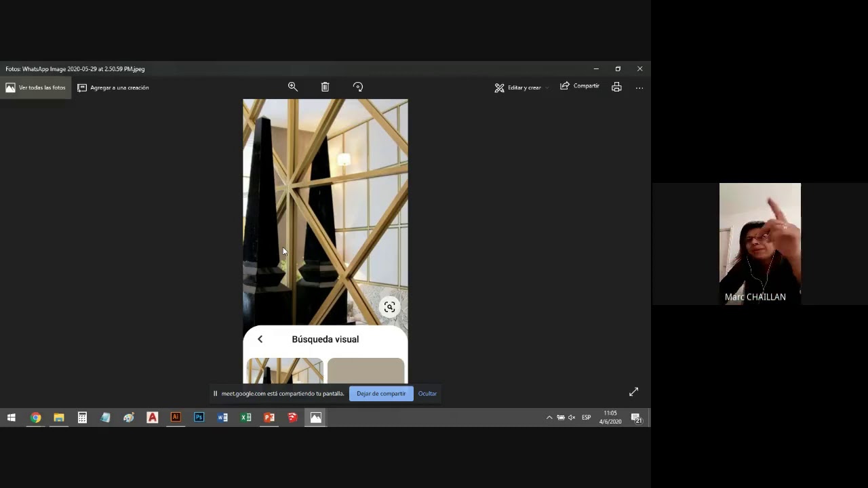Click the Compartir button
This screenshot has height=488, width=868.
click(580, 86)
